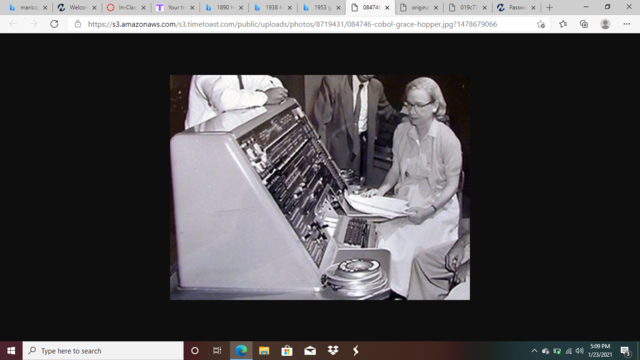Close the '1953 g' tab
Screen dimensions: 640x360
[x=338, y=8]
